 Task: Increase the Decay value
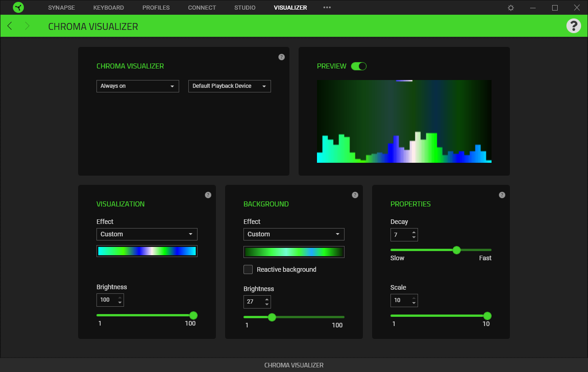414,232
